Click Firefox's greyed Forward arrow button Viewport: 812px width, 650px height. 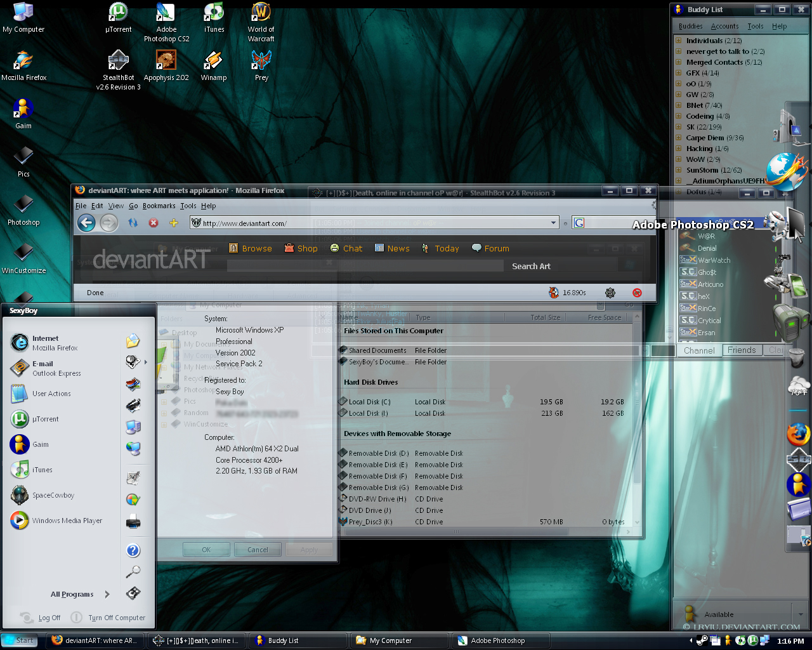pyautogui.click(x=109, y=223)
